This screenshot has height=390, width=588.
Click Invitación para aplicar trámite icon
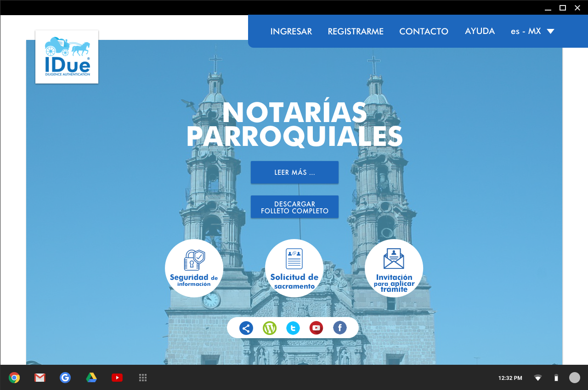coord(394,268)
